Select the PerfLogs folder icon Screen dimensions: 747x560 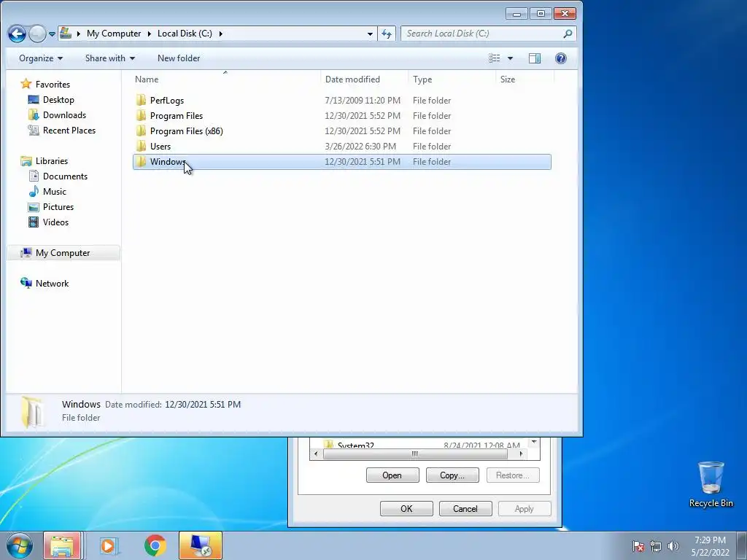coord(141,101)
